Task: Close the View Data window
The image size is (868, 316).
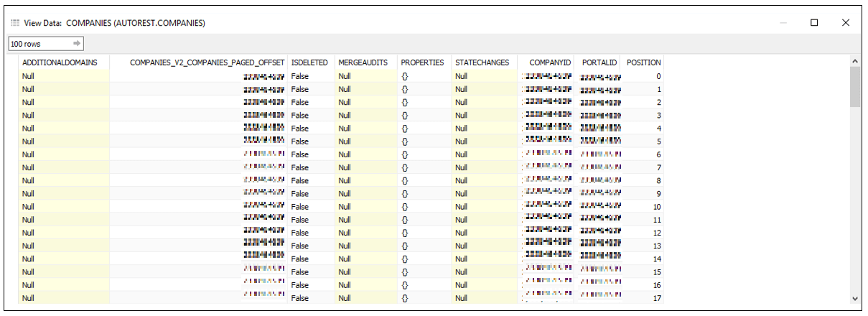Action: coord(846,23)
